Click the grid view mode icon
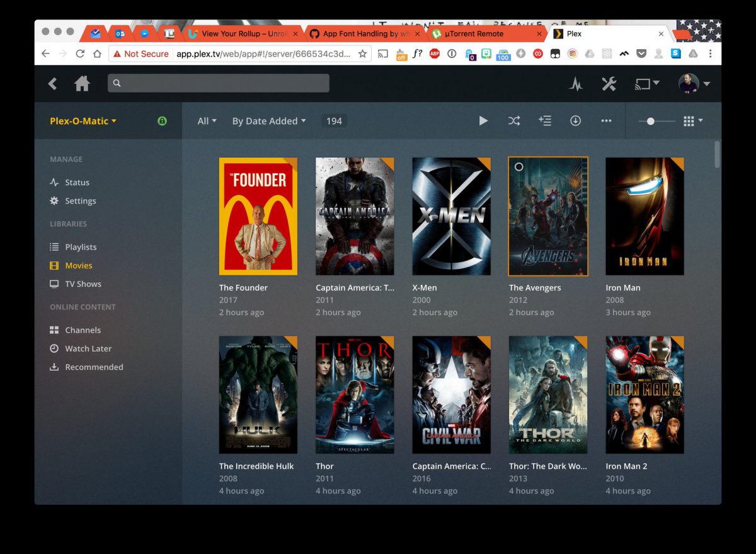 (x=689, y=120)
